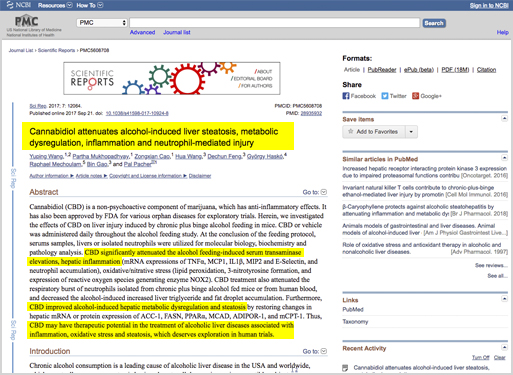Image resolution: width=513 pixels, height=375 pixels.
Task: Click the article title heading
Action: pos(154,137)
